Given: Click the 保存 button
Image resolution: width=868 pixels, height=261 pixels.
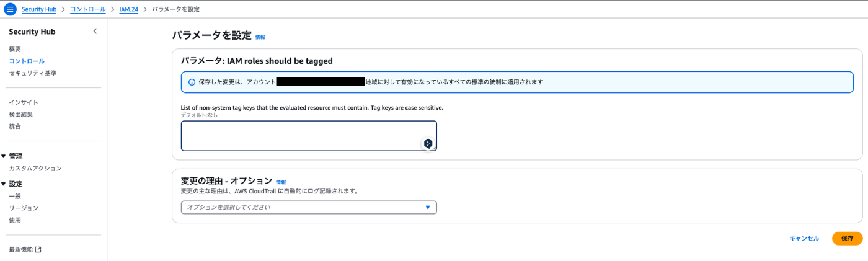Looking at the screenshot, I should pos(847,238).
